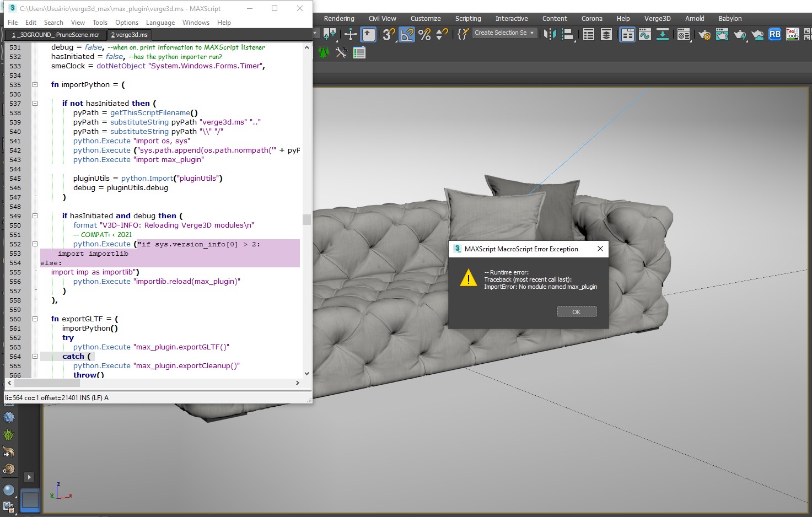The width and height of the screenshot is (812, 517).
Task: Click Render in the Cloud teapot icon
Action: (x=757, y=34)
